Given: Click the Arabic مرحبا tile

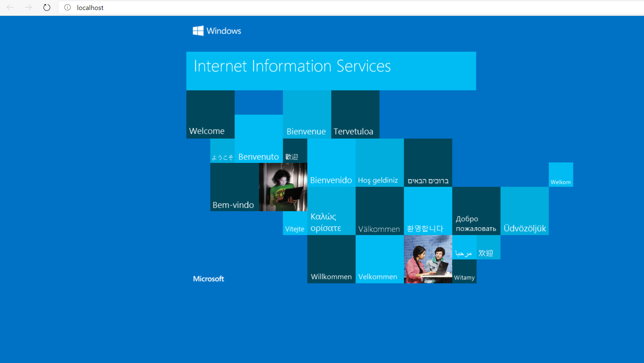Looking at the screenshot, I should tap(464, 247).
